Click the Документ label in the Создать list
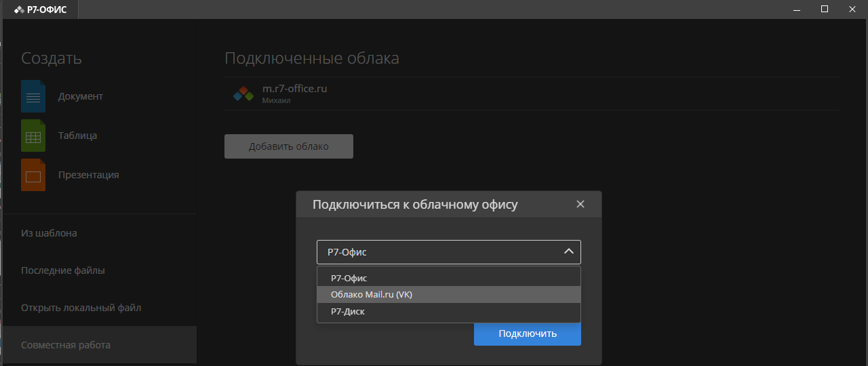868x366 pixels. [81, 96]
